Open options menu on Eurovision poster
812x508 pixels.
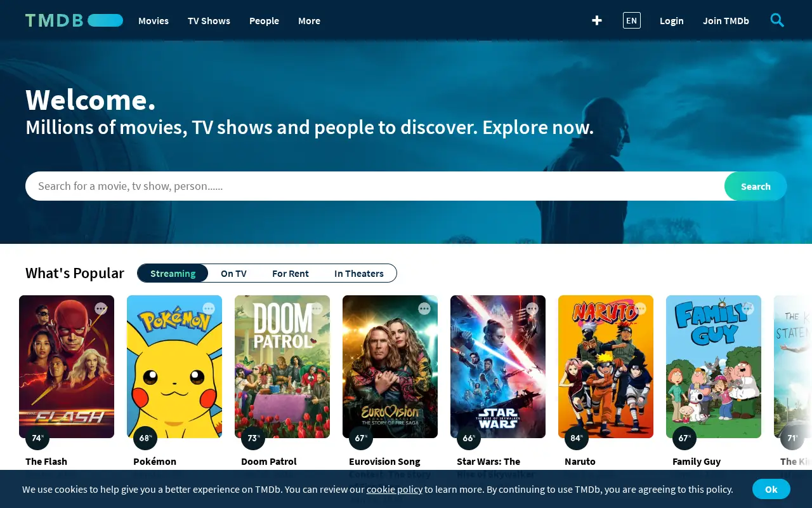(x=424, y=309)
